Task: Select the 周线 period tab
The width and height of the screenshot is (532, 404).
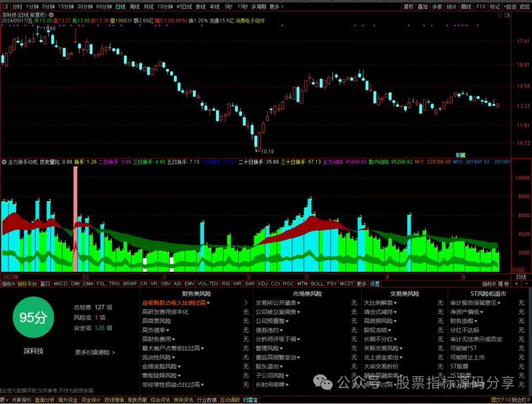Action: (x=134, y=6)
